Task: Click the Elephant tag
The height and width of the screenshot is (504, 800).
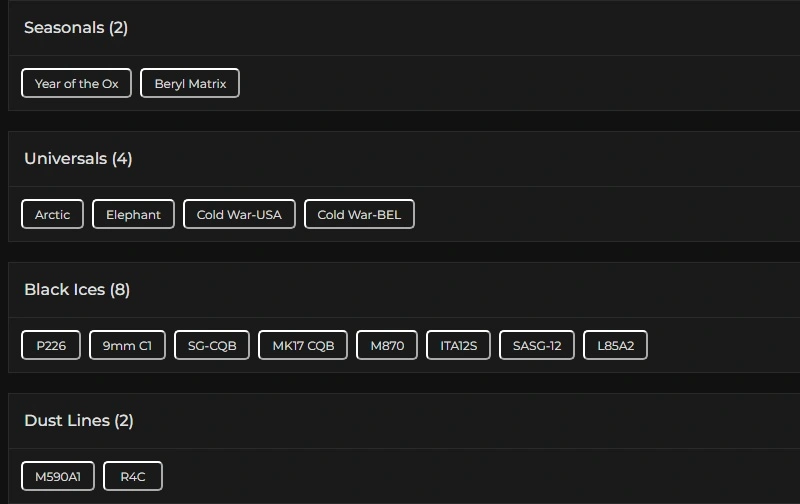Action: tap(133, 215)
